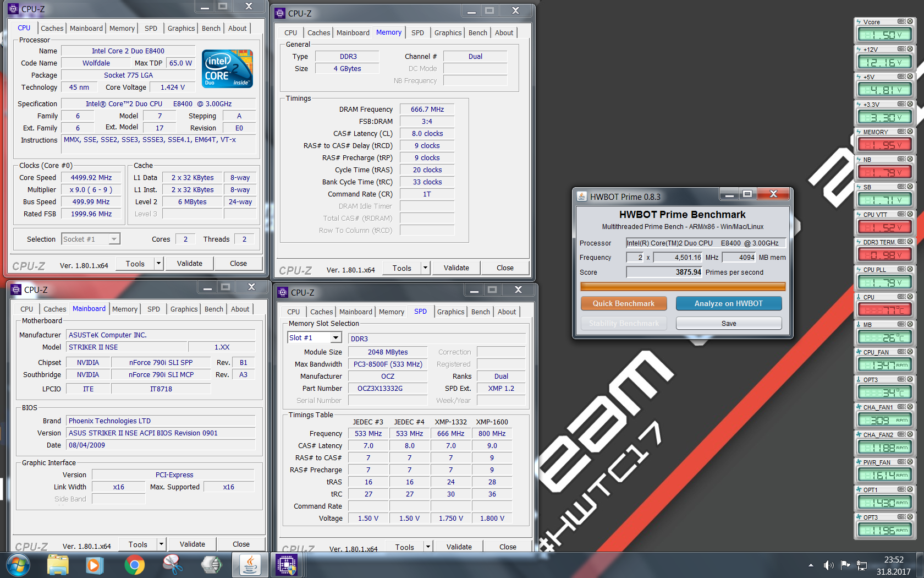924x578 pixels.
Task: Click the Save button in HWBOT Prime
Action: pos(729,324)
